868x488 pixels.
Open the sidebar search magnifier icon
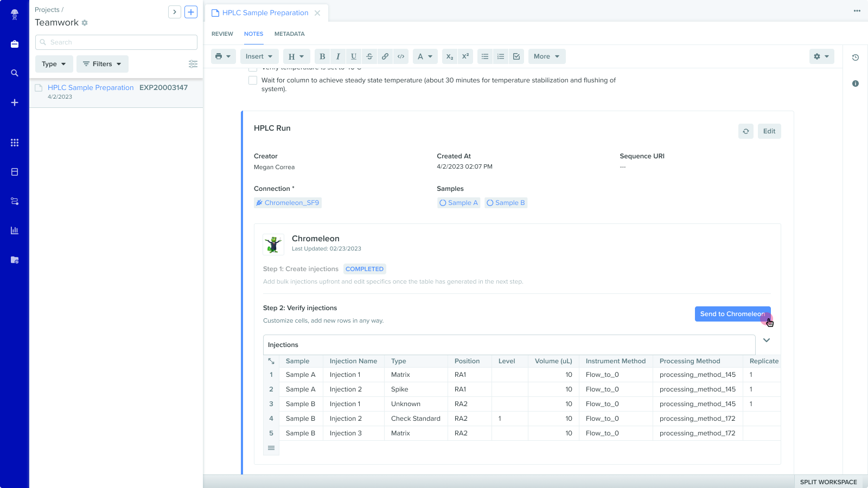tap(15, 73)
